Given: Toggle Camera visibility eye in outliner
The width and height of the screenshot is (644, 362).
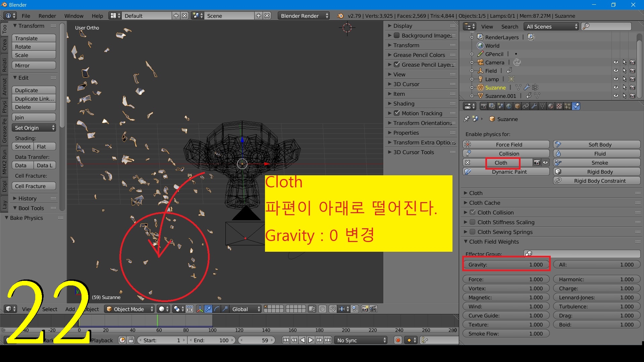Looking at the screenshot, I should click(x=616, y=62).
